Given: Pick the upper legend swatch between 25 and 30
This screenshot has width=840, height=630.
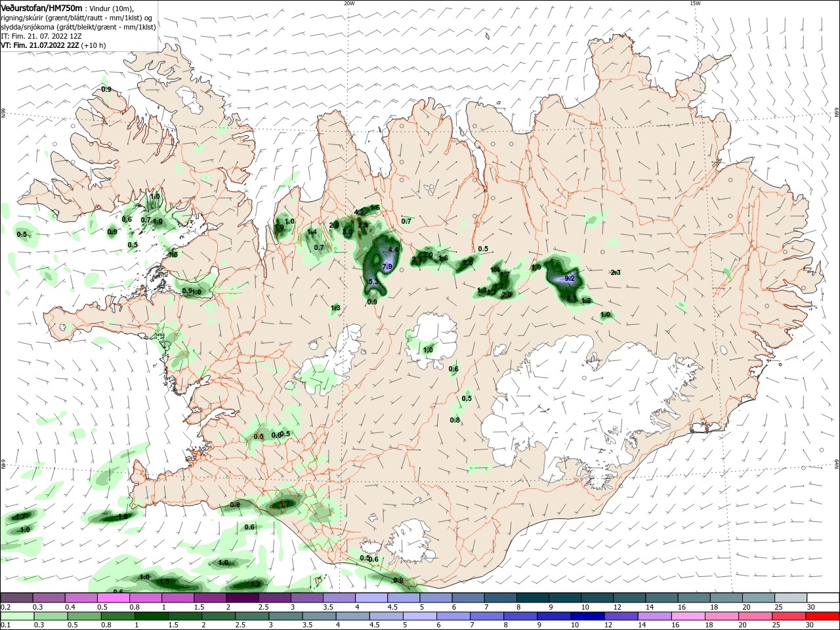Looking at the screenshot, I should click(x=791, y=598).
